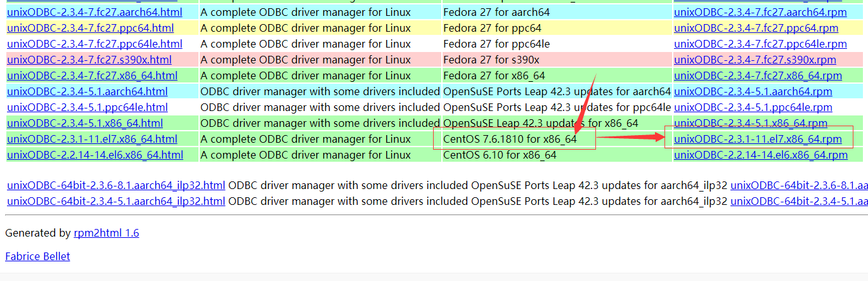This screenshot has height=281, width=868.
Task: Select description text in the CentOS 7.6.1810 row
Action: [306, 139]
